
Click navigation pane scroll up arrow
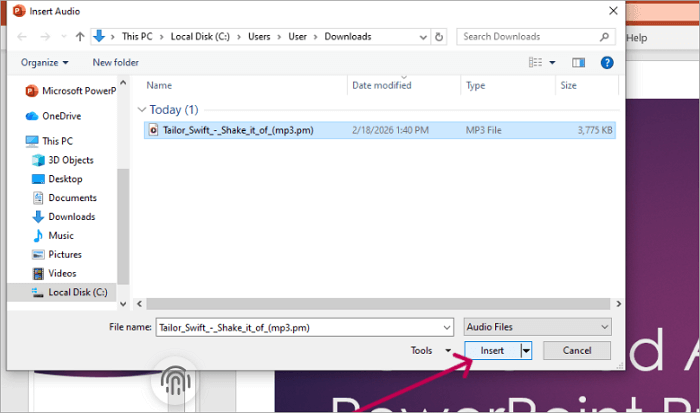click(123, 83)
